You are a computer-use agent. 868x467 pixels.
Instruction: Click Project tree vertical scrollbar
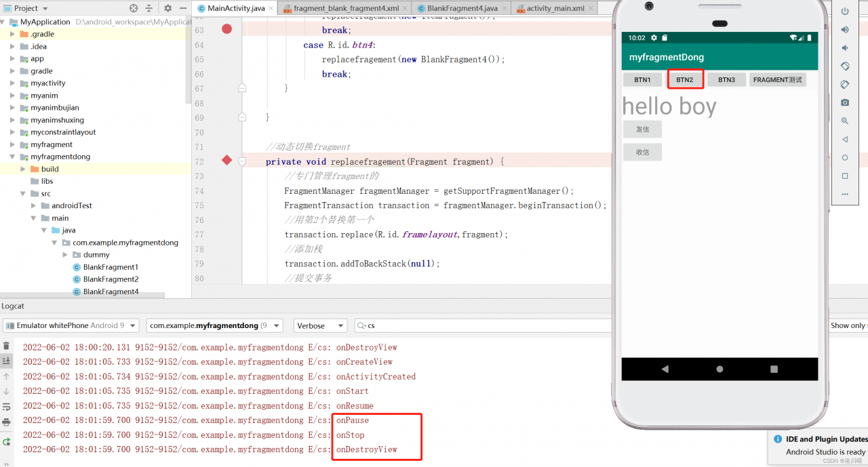click(189, 61)
